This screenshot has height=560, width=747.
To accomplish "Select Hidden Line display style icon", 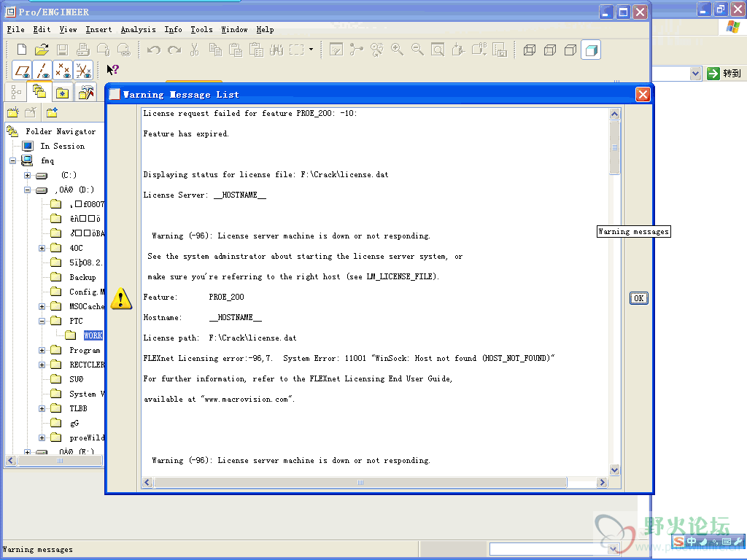I will [550, 50].
